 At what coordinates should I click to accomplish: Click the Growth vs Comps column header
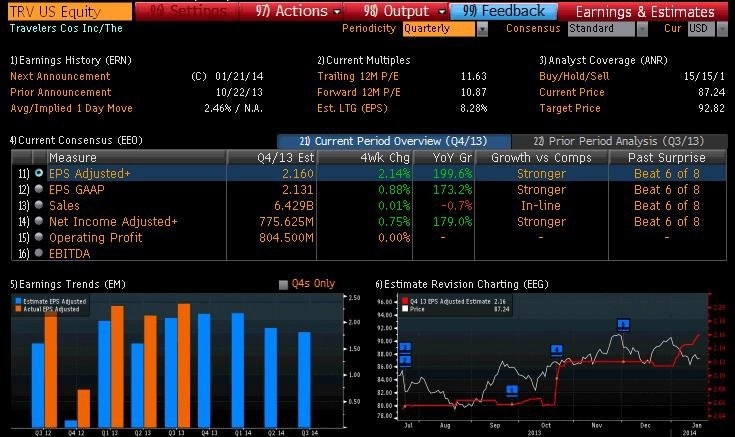(x=541, y=158)
